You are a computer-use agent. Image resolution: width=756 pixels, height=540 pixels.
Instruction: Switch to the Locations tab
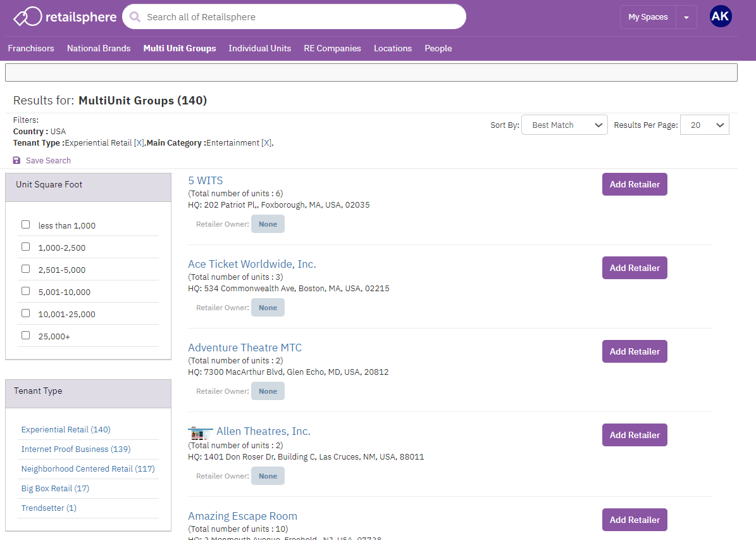pos(393,48)
